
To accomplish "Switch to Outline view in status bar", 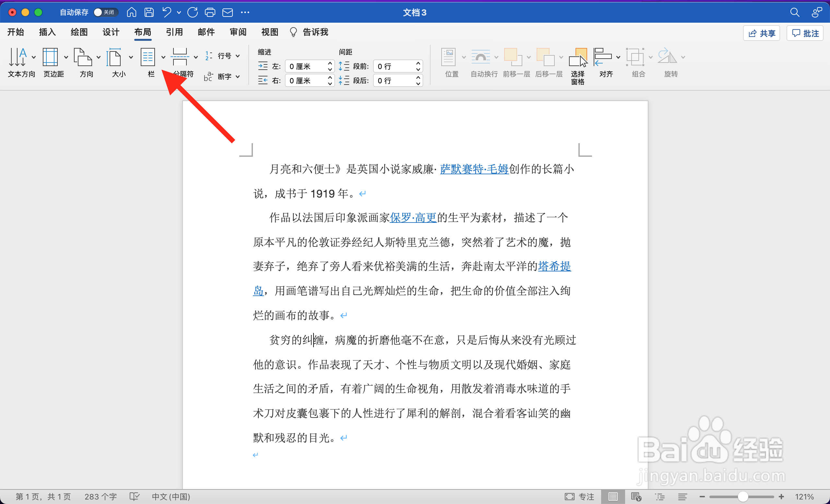I will [659, 497].
